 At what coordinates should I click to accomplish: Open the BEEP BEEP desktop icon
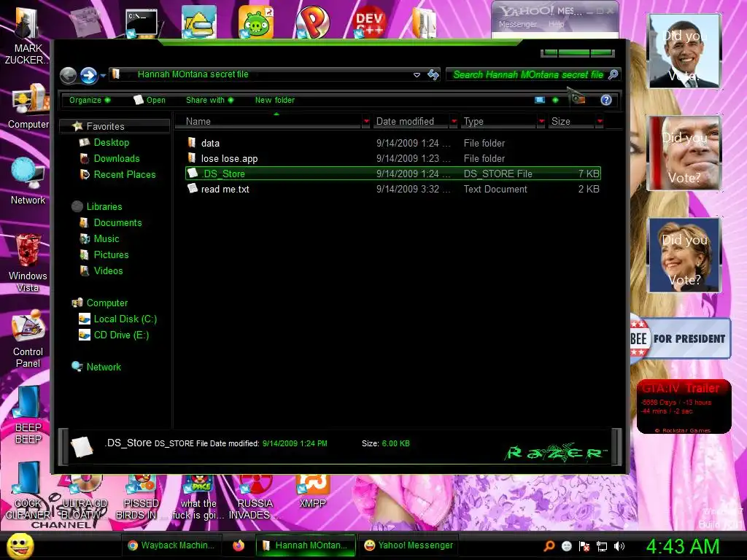point(28,415)
